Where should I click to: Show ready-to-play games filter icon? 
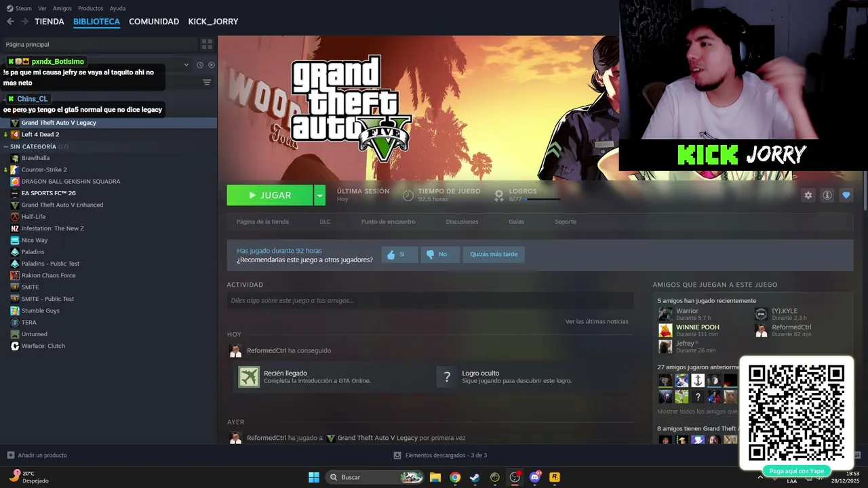[x=211, y=65]
